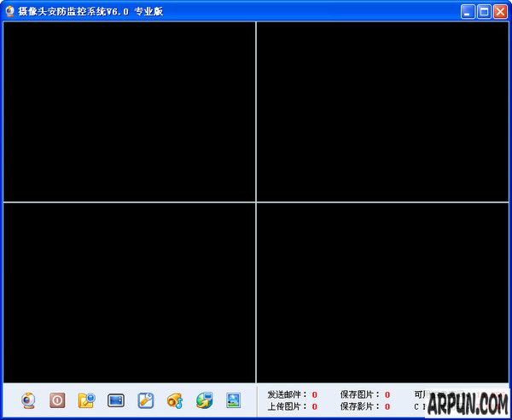Open the picture viewer icon

(x=233, y=400)
